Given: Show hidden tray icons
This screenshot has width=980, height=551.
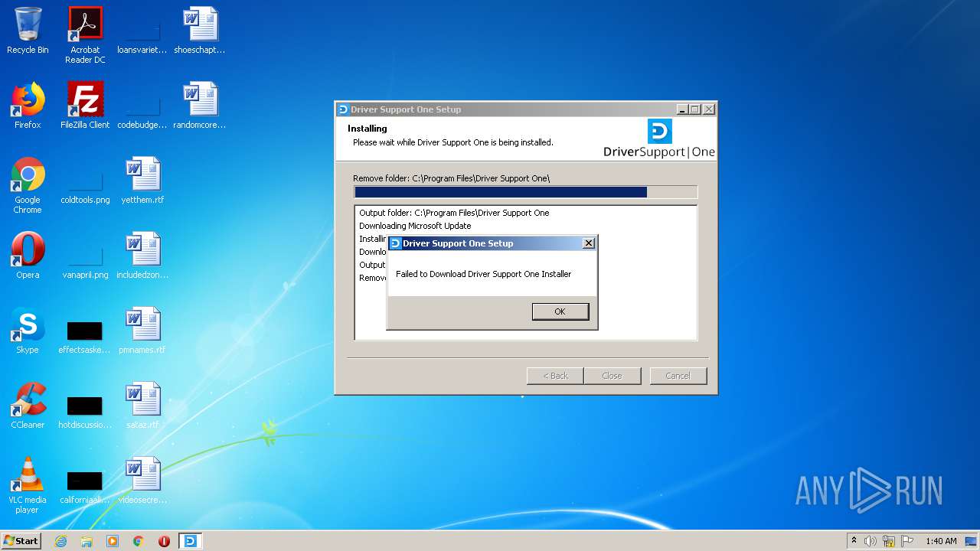Looking at the screenshot, I should point(854,541).
